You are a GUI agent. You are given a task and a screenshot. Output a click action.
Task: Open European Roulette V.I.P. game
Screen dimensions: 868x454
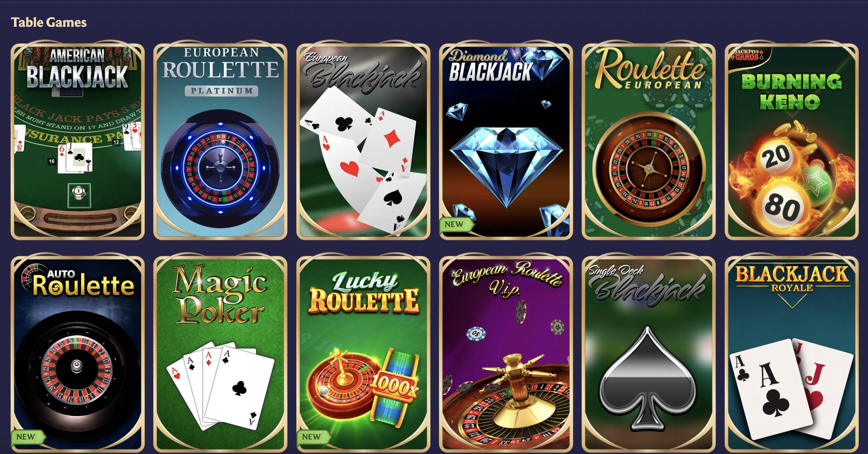point(506,353)
